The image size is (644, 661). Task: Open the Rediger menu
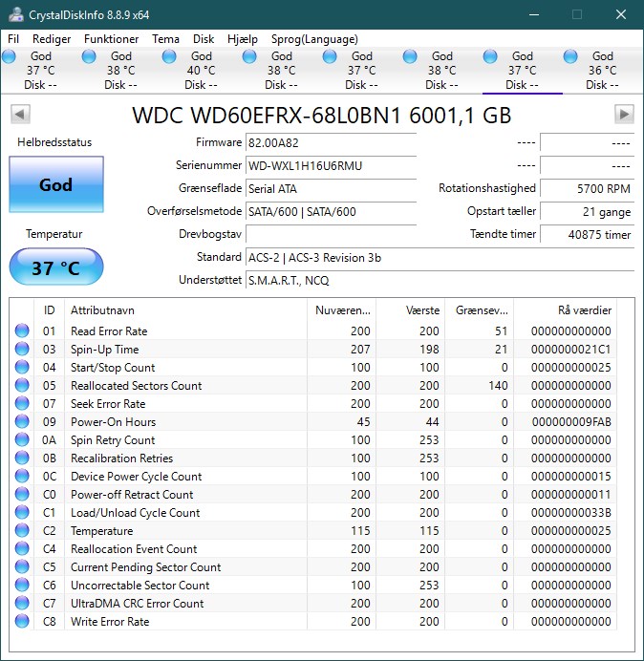click(x=52, y=39)
